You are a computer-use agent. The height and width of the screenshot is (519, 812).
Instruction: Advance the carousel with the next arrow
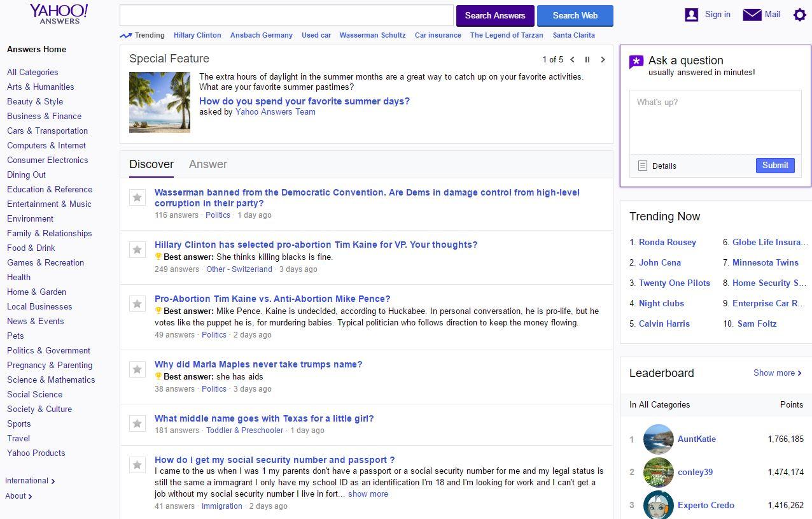coord(603,59)
